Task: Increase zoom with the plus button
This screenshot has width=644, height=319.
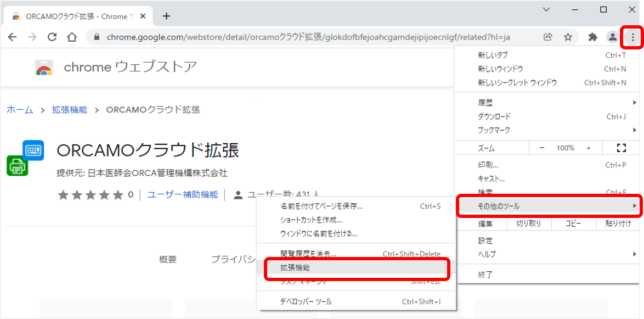Action: click(589, 148)
